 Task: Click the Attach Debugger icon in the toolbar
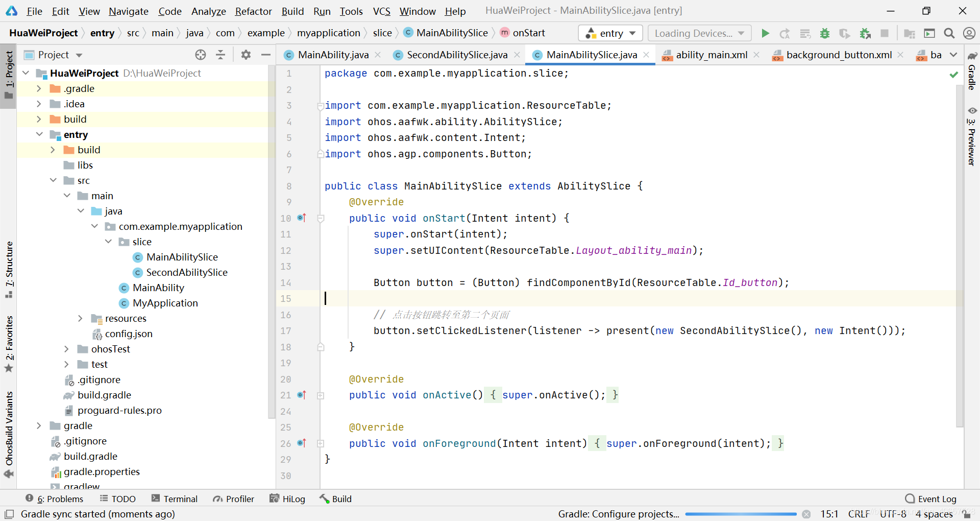(x=865, y=33)
